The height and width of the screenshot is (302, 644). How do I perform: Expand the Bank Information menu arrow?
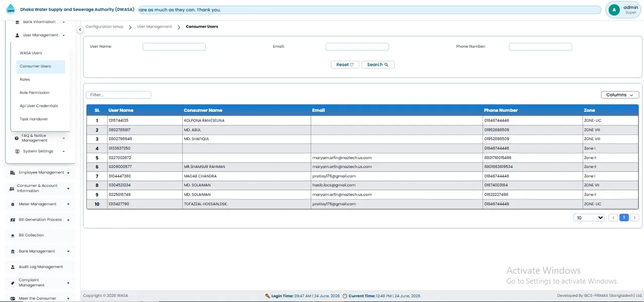pyautogui.click(x=64, y=22)
